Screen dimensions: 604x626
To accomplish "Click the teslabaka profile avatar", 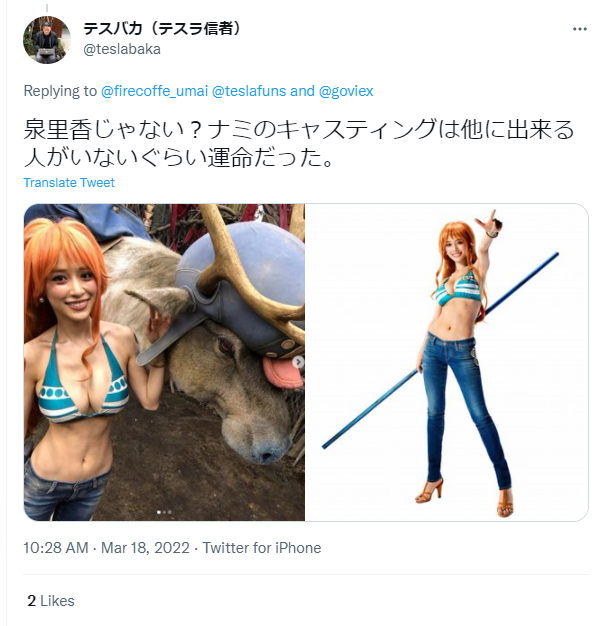I will point(47,40).
